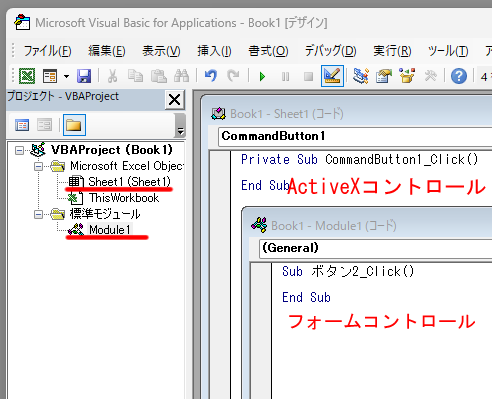Click the Undo arrow icon
The height and width of the screenshot is (399, 492).
(x=211, y=76)
